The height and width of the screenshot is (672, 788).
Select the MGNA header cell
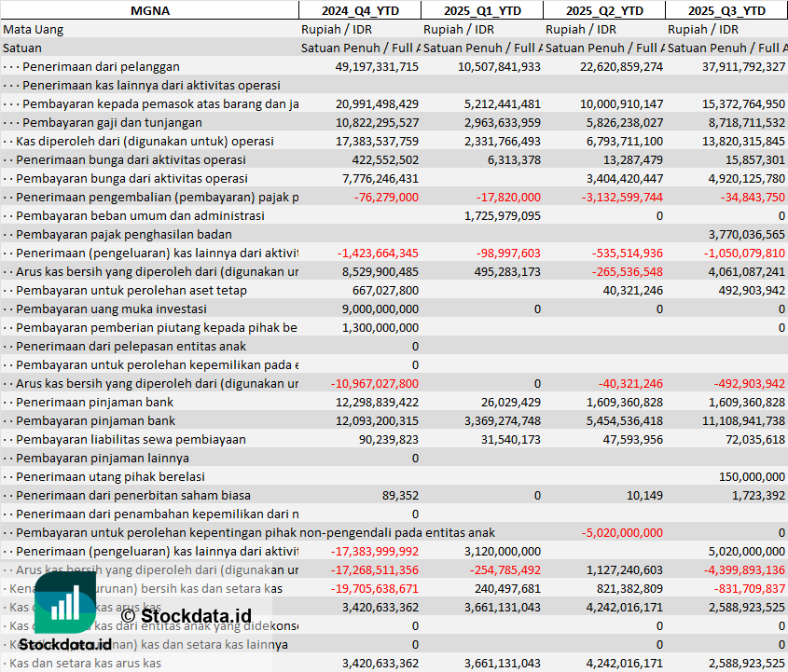pyautogui.click(x=149, y=10)
